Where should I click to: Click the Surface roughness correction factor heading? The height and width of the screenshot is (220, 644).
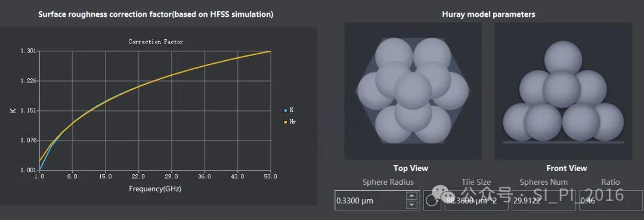click(156, 14)
